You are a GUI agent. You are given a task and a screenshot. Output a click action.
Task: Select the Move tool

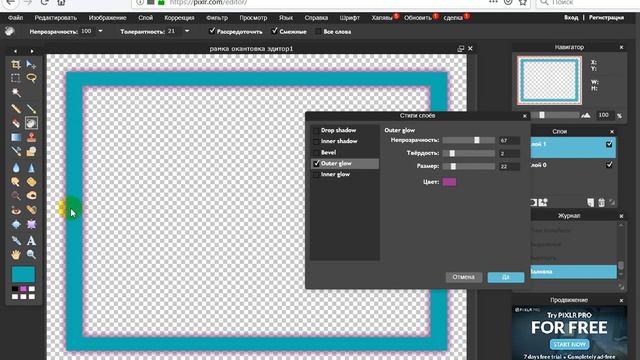31,64
